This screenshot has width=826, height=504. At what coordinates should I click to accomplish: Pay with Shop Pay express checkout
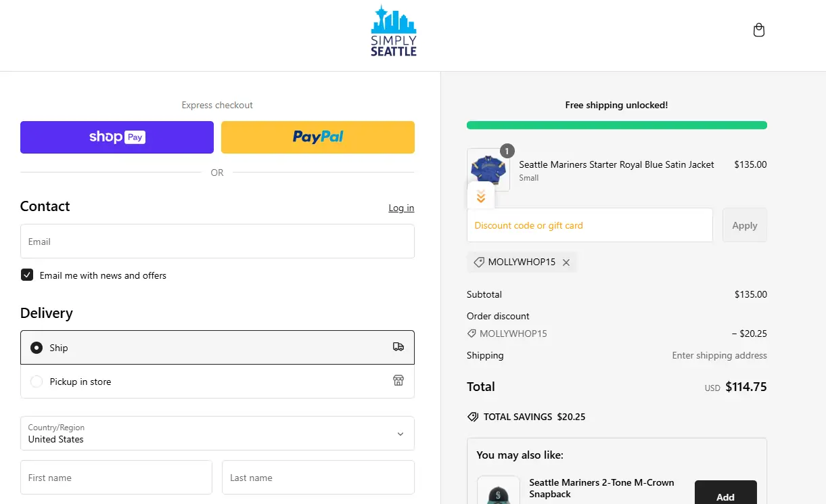click(x=117, y=137)
